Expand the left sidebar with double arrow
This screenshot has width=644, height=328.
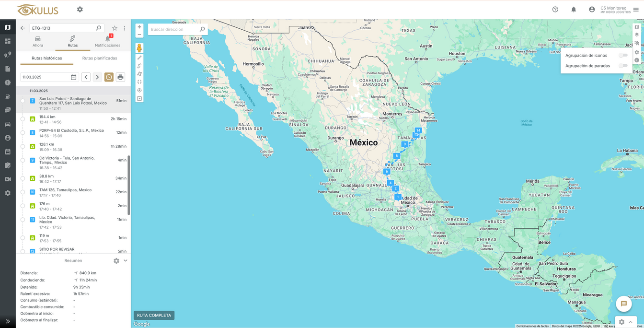(x=8, y=321)
